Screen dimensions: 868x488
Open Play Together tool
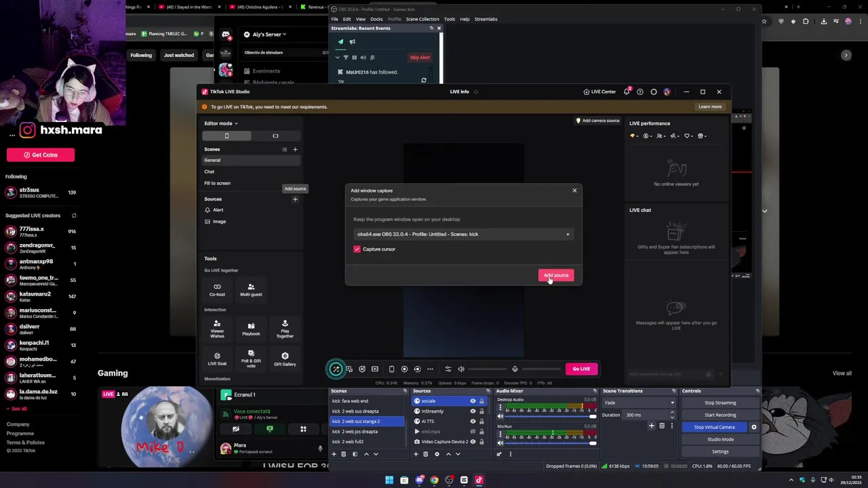tap(285, 329)
